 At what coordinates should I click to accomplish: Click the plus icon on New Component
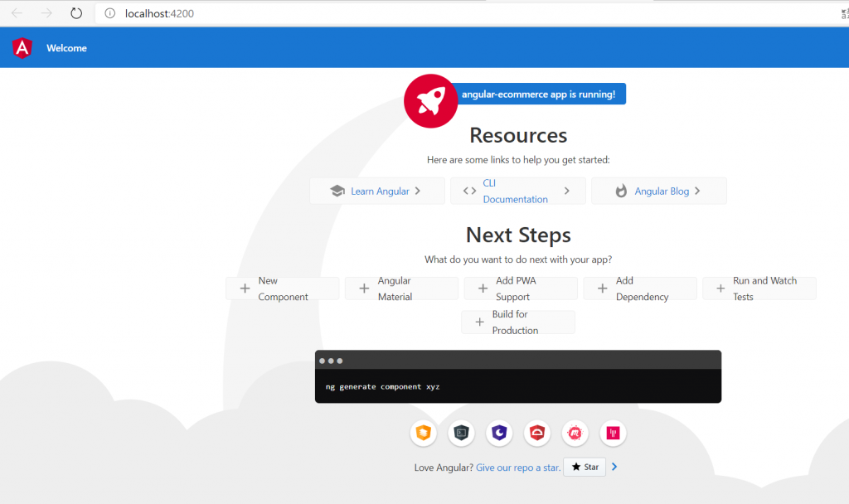point(245,288)
